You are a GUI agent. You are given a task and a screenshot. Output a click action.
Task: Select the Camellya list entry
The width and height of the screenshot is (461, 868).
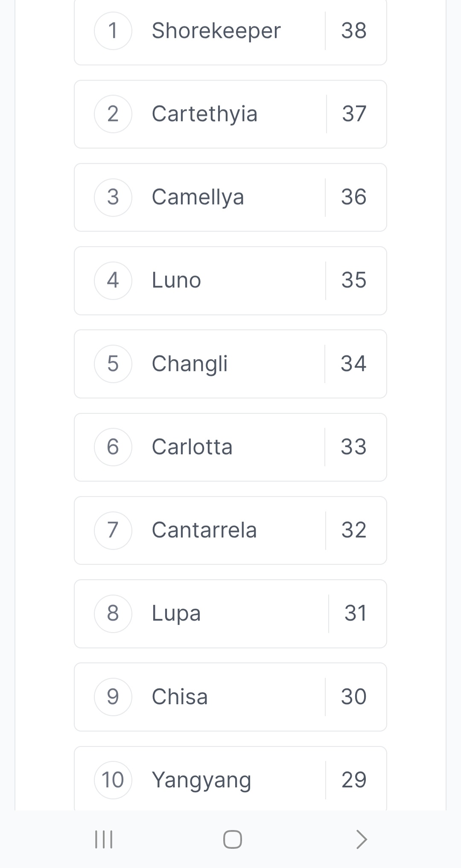click(230, 197)
